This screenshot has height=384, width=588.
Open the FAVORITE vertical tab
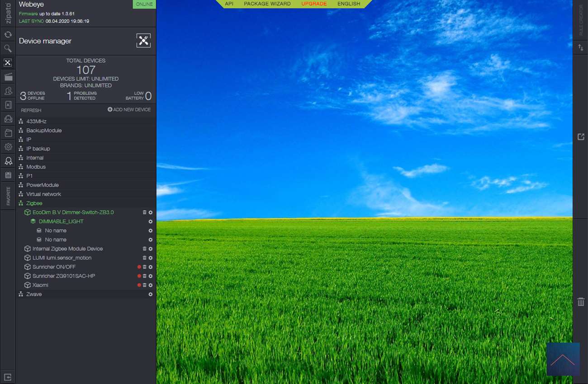(x=8, y=196)
